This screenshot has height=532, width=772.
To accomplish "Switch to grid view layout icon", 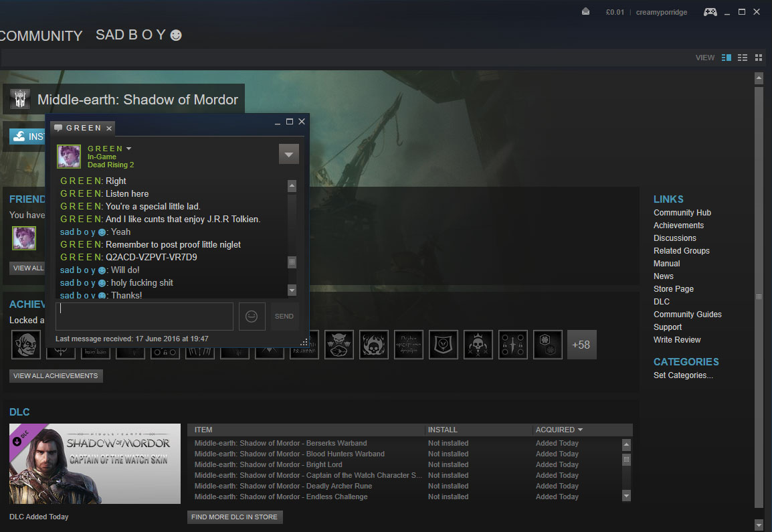I will (759, 58).
